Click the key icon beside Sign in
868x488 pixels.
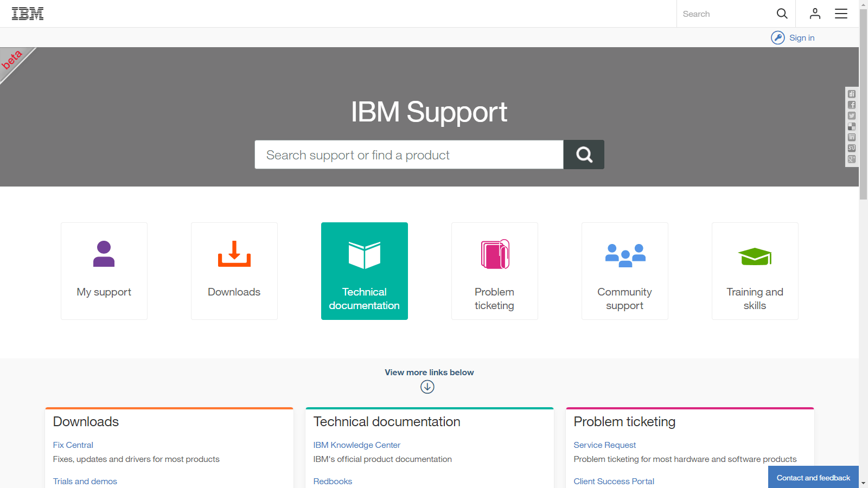[x=778, y=37]
